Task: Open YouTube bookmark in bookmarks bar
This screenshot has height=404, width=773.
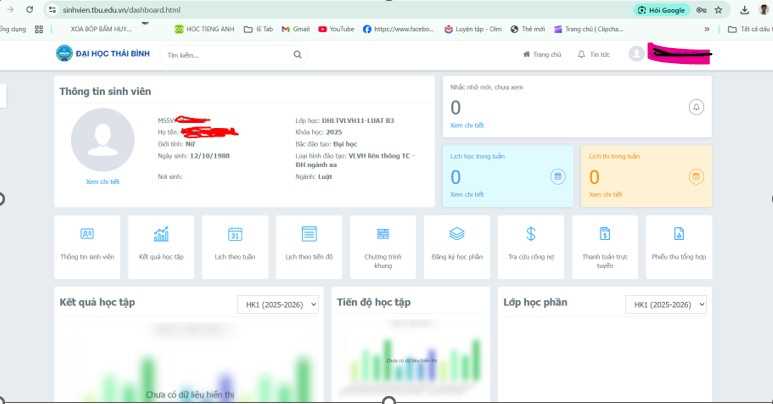Action: click(336, 29)
